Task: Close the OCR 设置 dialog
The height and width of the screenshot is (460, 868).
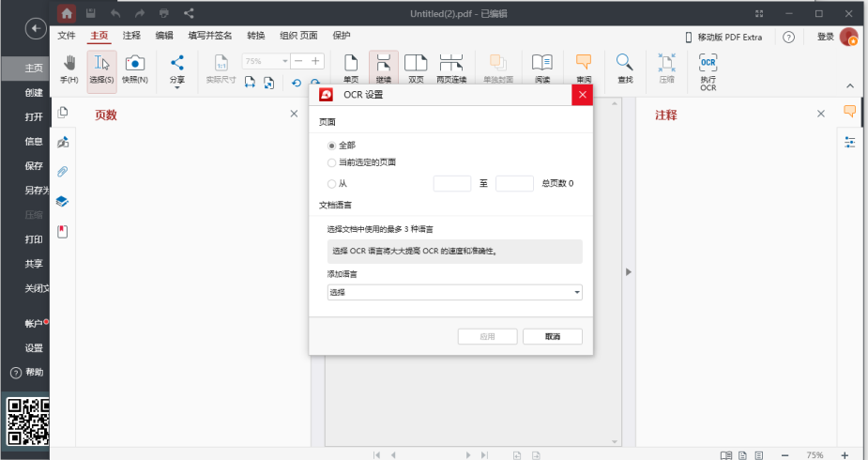Action: click(x=583, y=95)
